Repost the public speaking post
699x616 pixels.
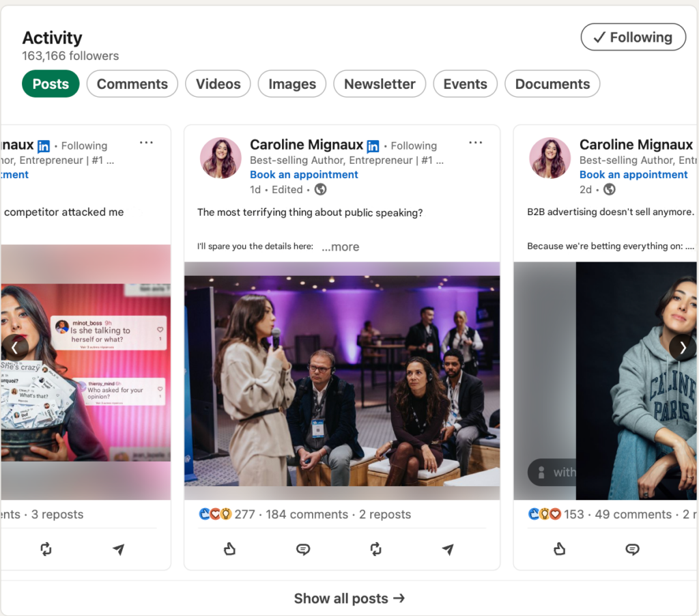click(x=375, y=549)
